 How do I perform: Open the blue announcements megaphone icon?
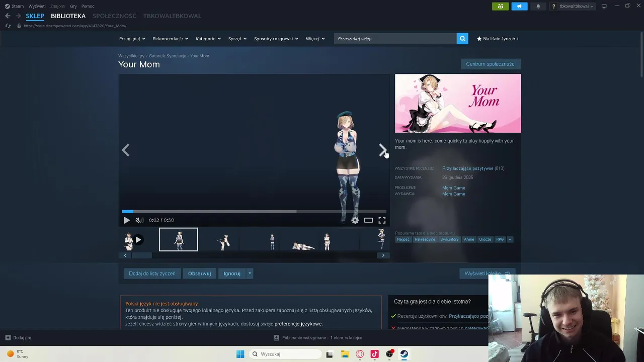click(x=519, y=6)
